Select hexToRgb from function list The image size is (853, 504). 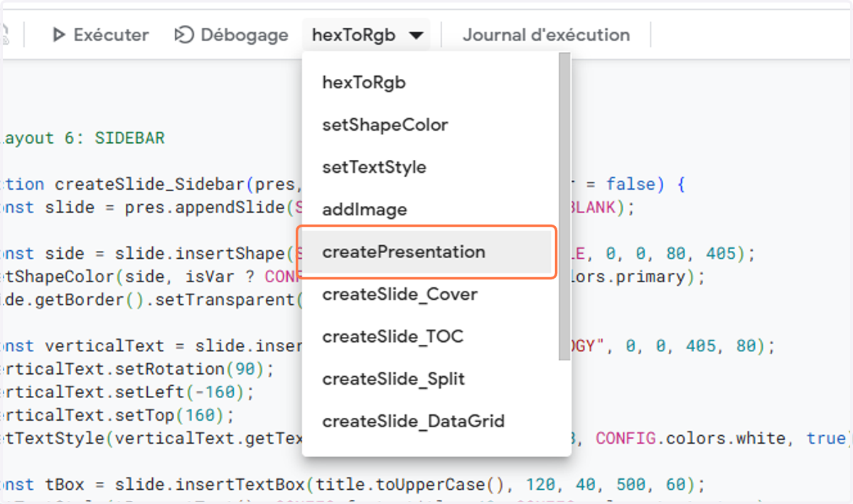(x=431, y=82)
